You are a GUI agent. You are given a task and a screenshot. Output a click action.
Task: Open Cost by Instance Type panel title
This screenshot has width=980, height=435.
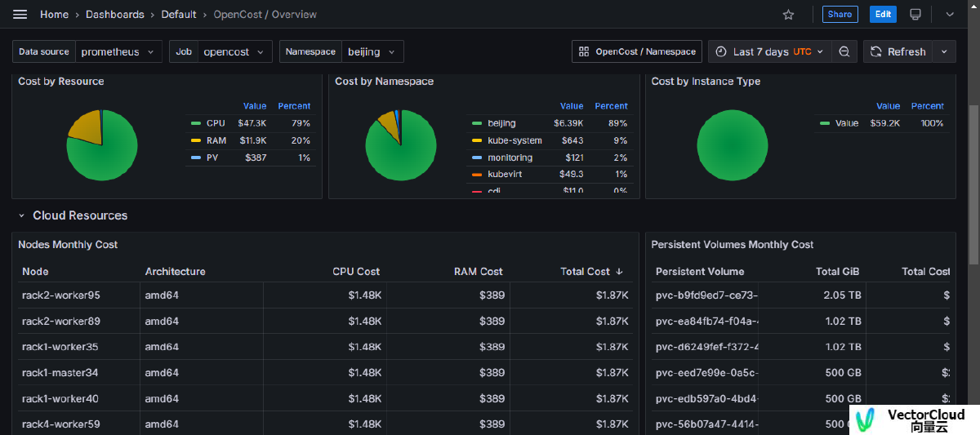pos(706,82)
